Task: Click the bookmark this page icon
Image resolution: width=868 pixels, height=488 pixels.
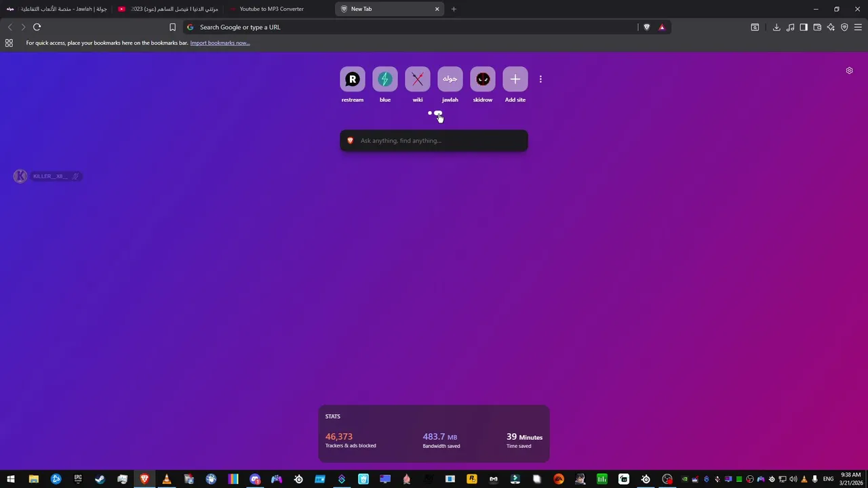Action: click(172, 27)
